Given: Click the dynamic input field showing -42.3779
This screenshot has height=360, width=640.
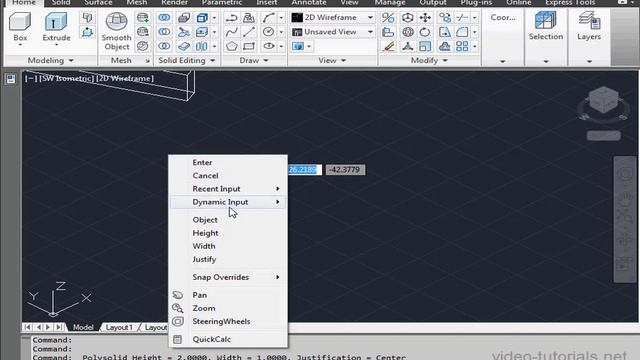Looking at the screenshot, I should (x=345, y=170).
